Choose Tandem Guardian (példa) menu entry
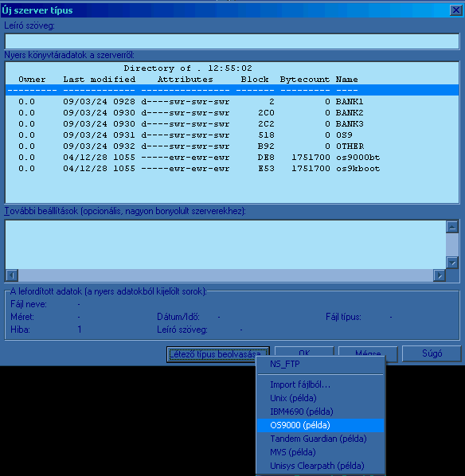Viewport: 465px width, 476px height. tap(320, 439)
